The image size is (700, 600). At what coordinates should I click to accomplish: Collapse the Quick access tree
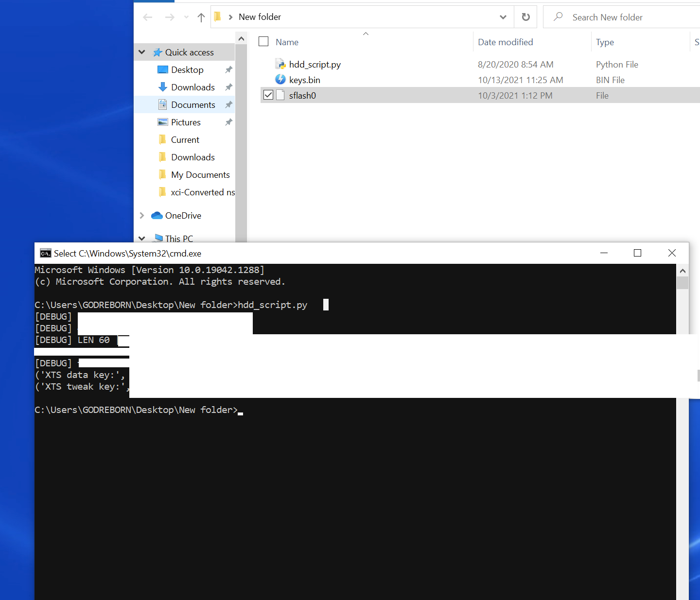(x=142, y=52)
